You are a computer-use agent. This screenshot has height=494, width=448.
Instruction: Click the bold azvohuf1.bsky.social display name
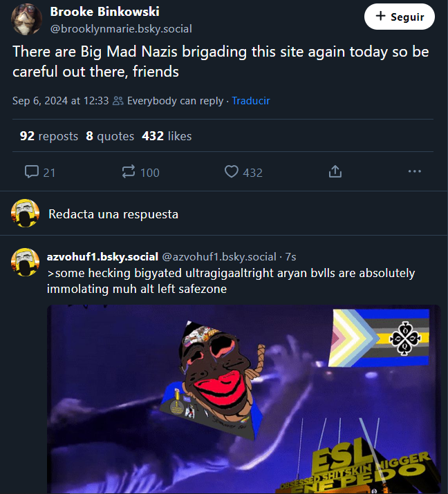pos(102,257)
